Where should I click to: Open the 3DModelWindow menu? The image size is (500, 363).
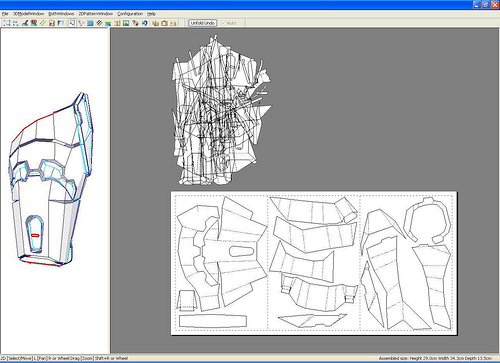(x=29, y=14)
